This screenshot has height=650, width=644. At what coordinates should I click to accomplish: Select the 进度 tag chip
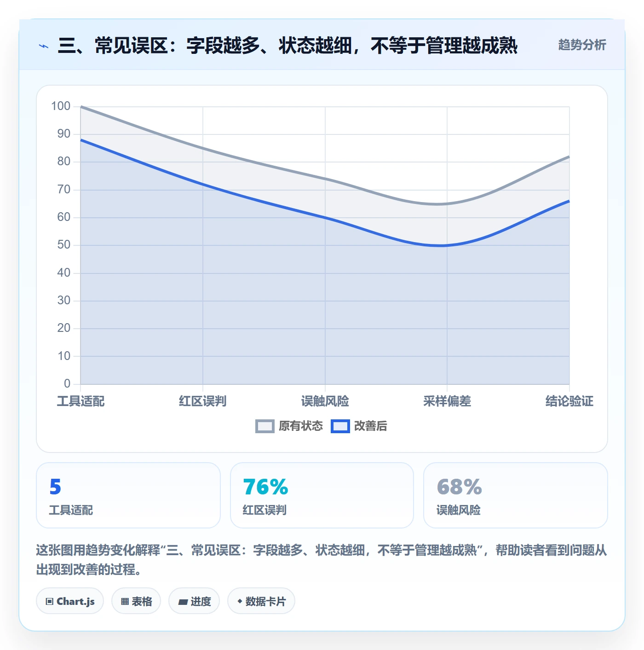(194, 601)
